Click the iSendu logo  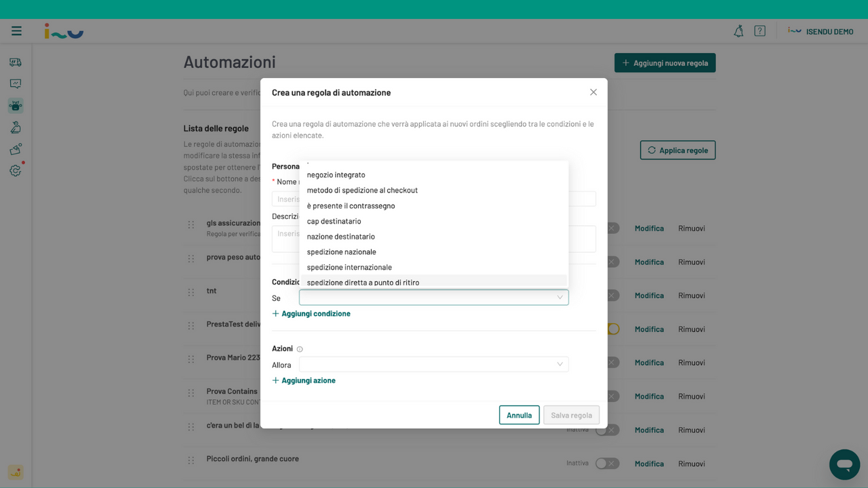64,31
